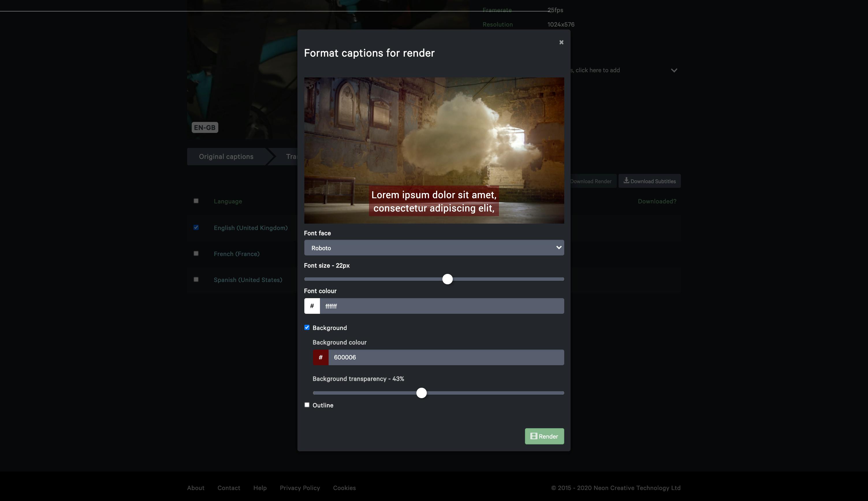
Task: Click background colour hex field 600006
Action: [x=446, y=357]
